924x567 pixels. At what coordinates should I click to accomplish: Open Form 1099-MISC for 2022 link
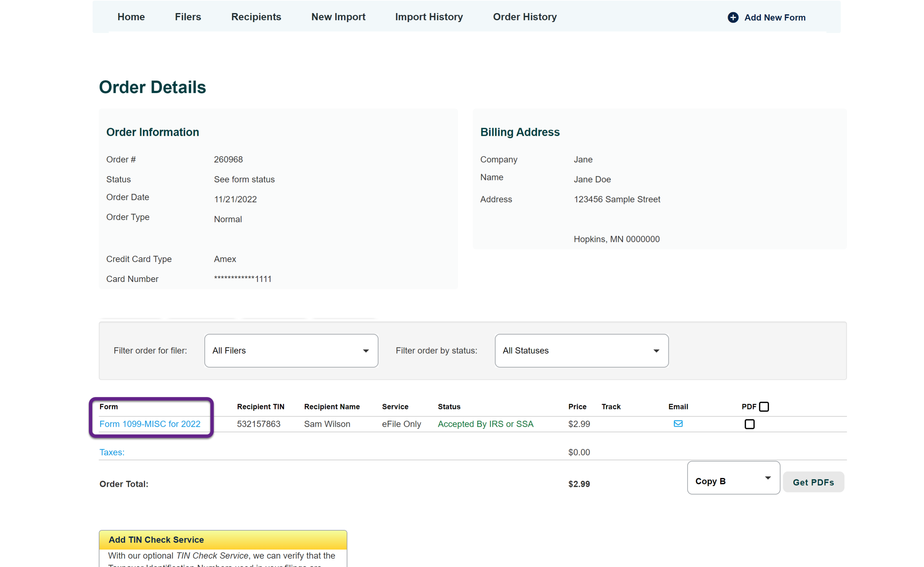coord(150,424)
